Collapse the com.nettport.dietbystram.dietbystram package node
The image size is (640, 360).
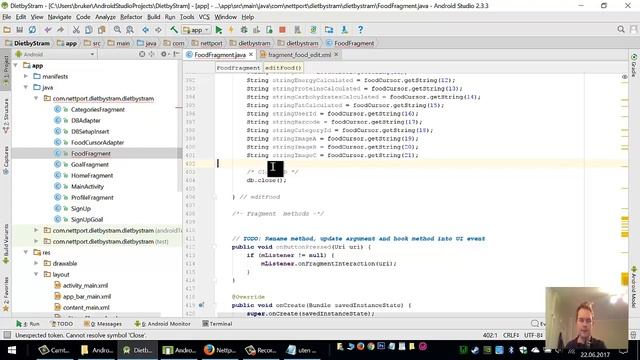(x=36, y=98)
